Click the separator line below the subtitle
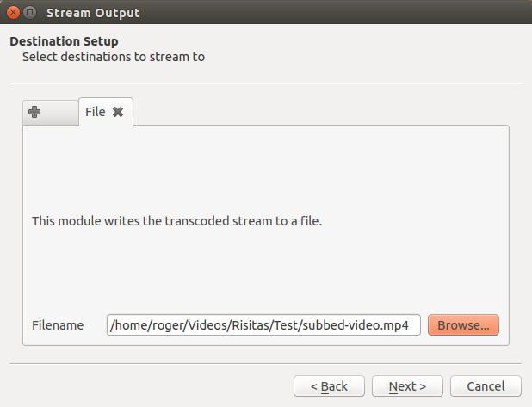 coord(265,83)
